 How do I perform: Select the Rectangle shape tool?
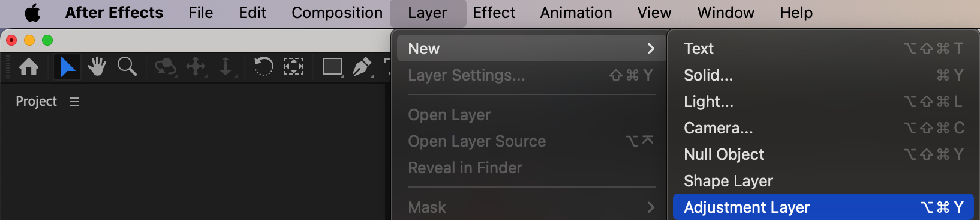click(x=333, y=67)
